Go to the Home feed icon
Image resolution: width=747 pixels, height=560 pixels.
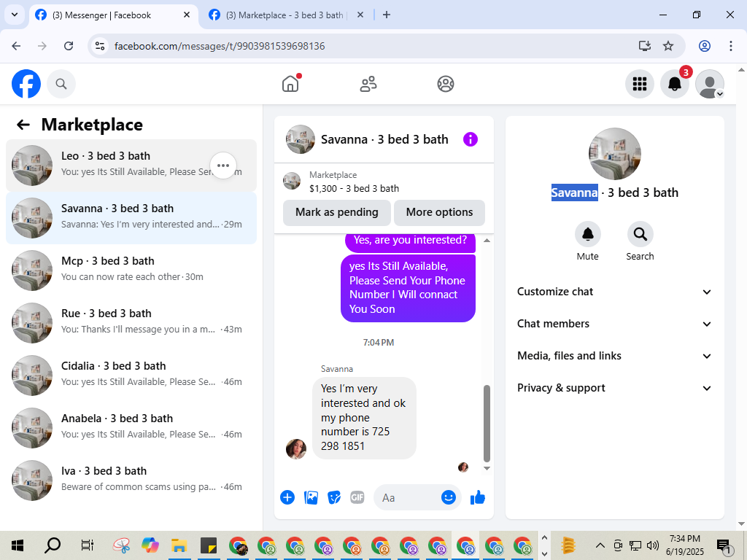(290, 84)
